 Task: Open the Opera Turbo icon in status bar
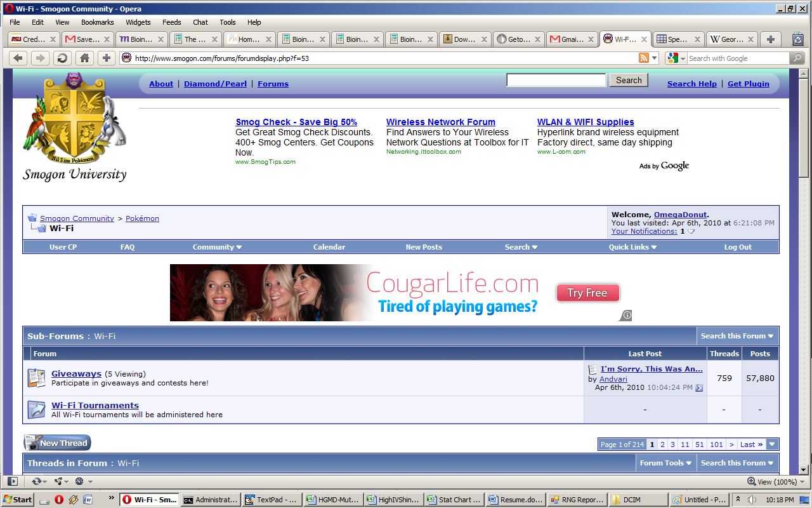[79, 481]
